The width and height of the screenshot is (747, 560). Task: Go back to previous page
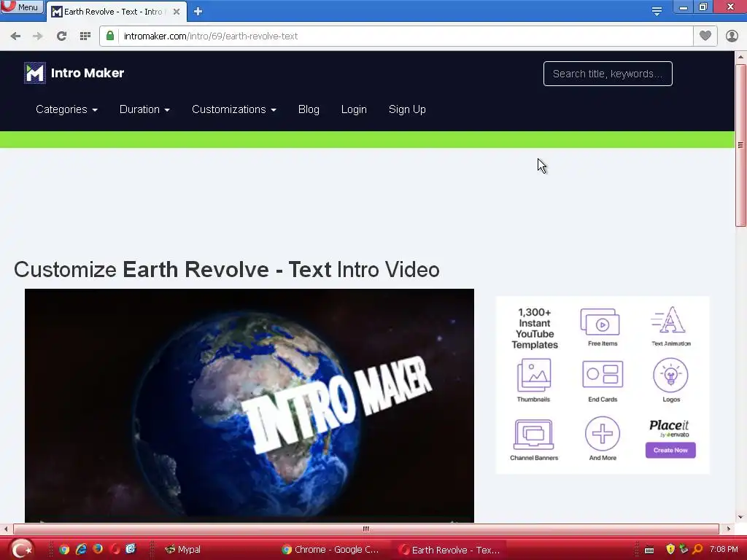15,36
